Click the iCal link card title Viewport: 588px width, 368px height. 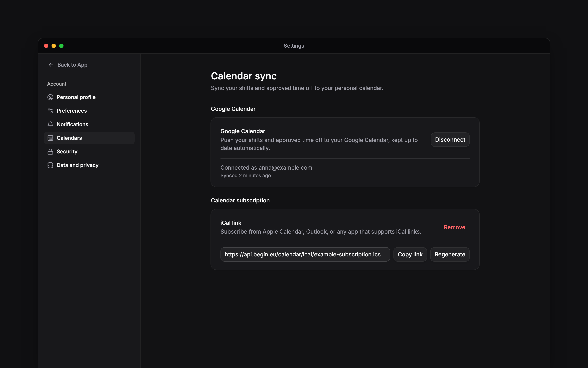(x=231, y=223)
